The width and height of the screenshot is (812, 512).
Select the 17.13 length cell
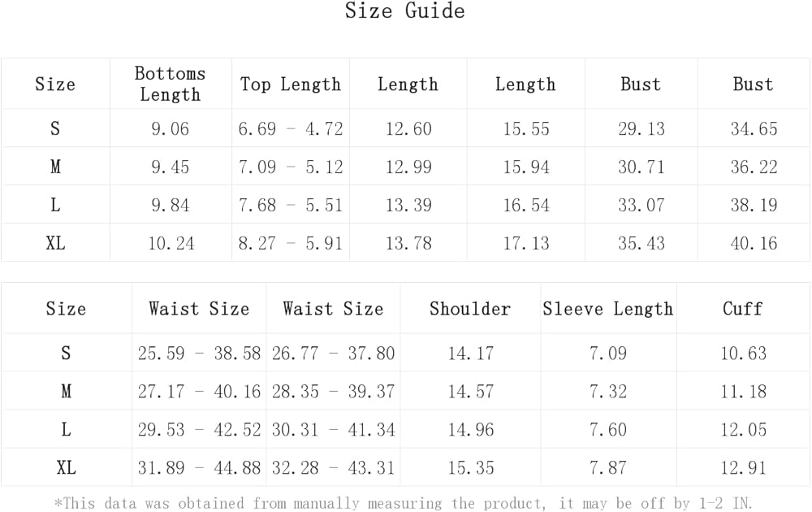(526, 243)
